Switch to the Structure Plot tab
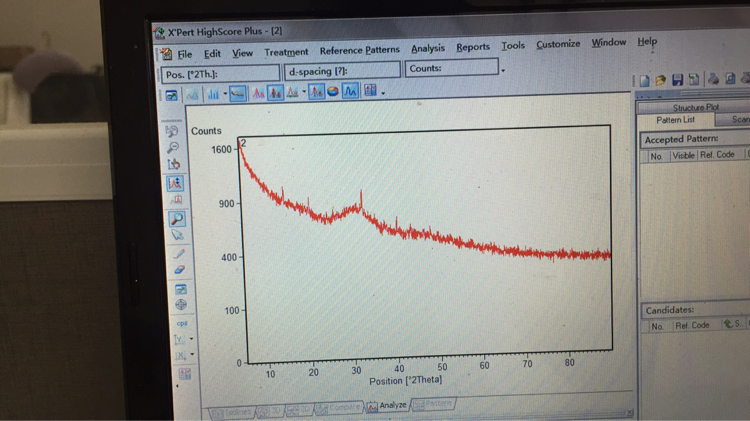Image resolution: width=750 pixels, height=421 pixels. (x=695, y=108)
